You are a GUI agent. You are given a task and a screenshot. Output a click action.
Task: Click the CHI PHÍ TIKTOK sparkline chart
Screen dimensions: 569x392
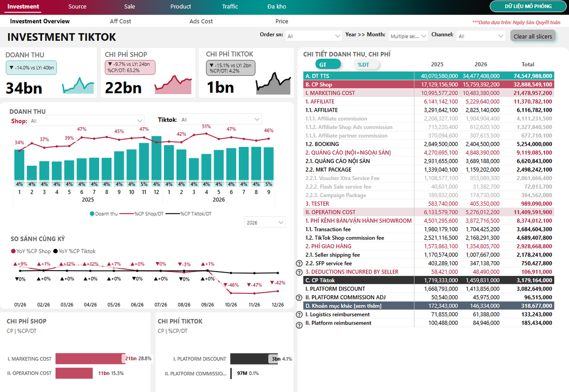pyautogui.click(x=274, y=83)
